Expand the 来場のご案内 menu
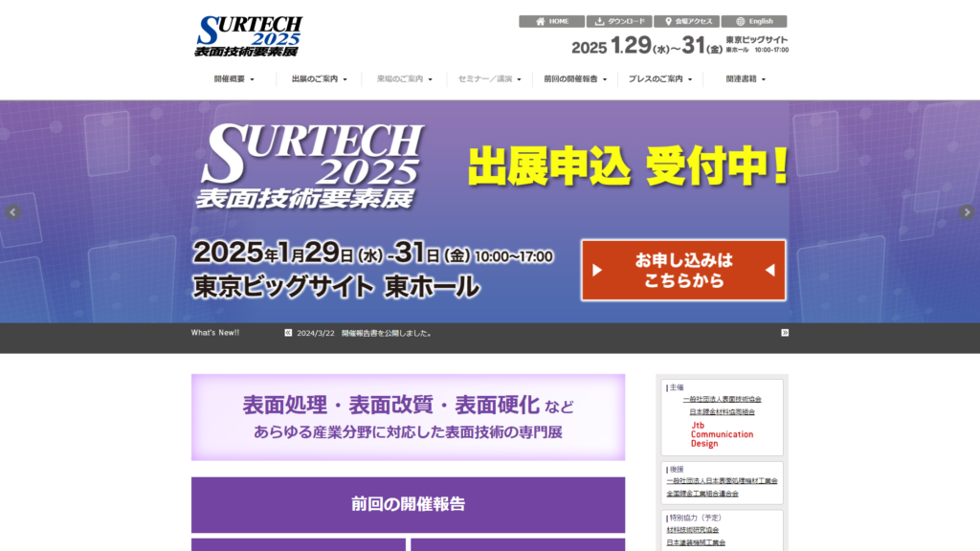Image resolution: width=980 pixels, height=551 pixels. point(405,79)
